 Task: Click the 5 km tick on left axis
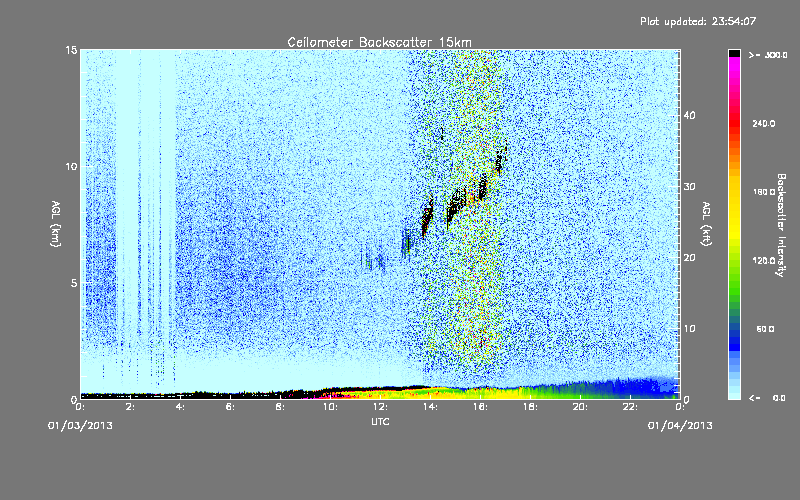pos(74,283)
